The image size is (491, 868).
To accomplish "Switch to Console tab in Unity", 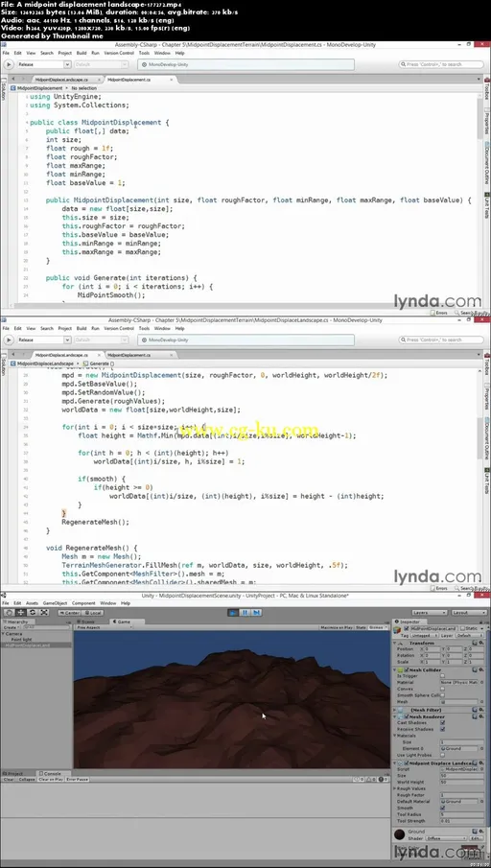I will [53, 773].
